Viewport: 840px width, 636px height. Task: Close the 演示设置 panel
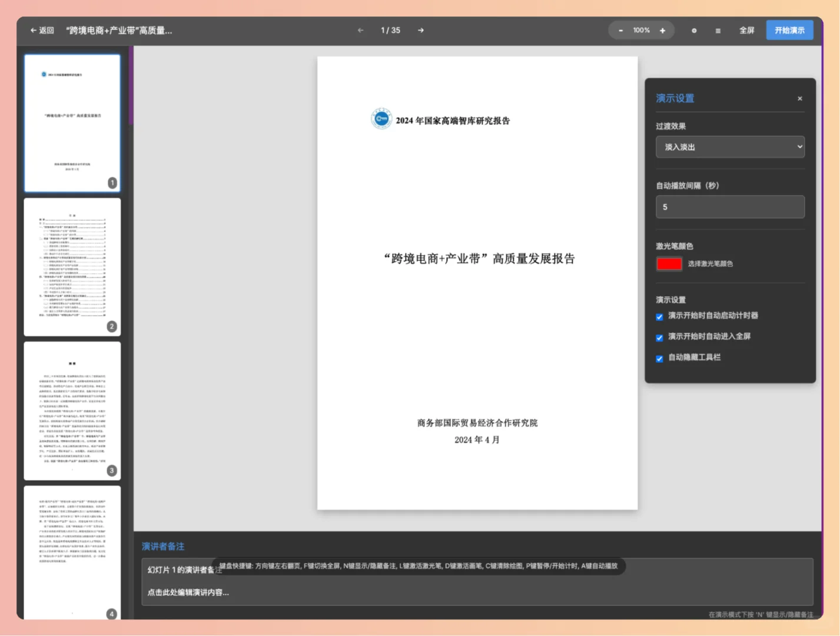799,98
